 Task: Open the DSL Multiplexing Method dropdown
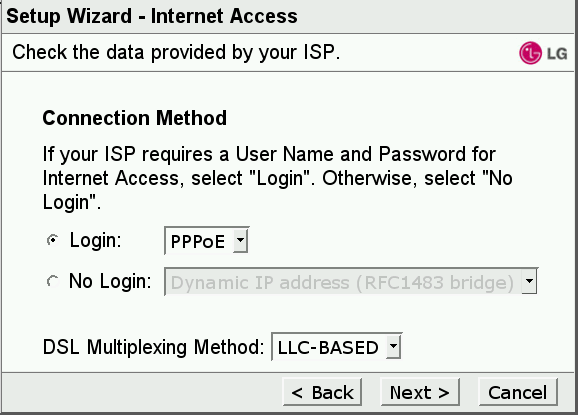[337, 347]
